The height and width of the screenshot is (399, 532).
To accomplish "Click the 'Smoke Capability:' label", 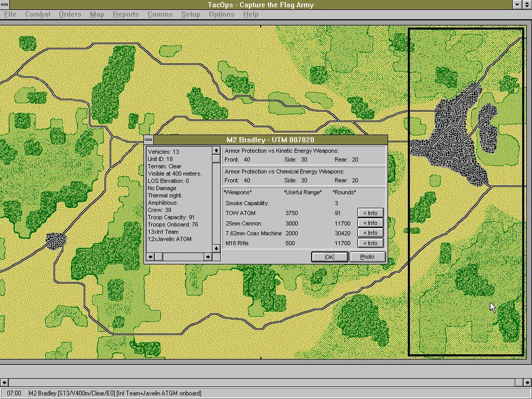I will [247, 203].
